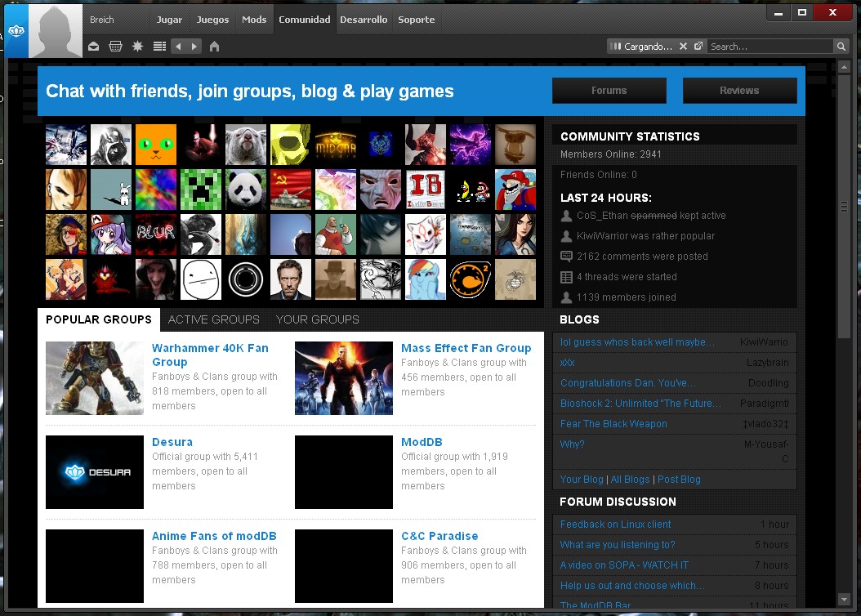The width and height of the screenshot is (861, 616).
Task: Click the Your Blog link
Action: tap(582, 479)
